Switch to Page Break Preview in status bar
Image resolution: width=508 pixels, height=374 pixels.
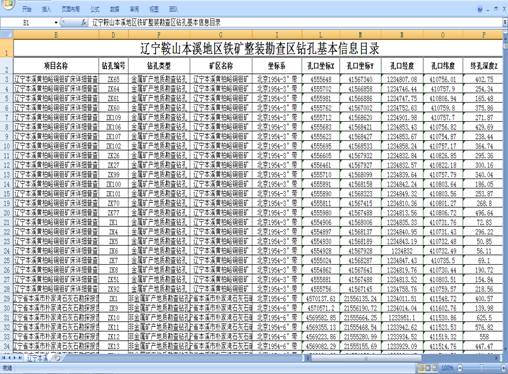(x=435, y=368)
